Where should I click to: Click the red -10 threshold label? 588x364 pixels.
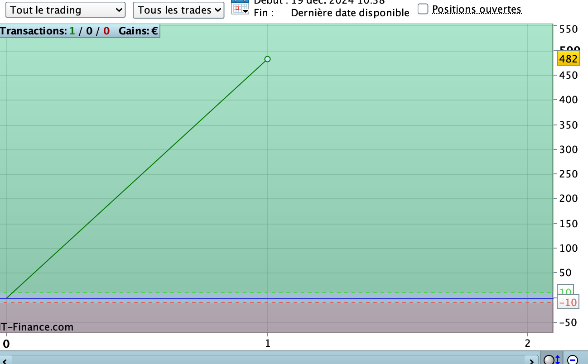point(568,302)
